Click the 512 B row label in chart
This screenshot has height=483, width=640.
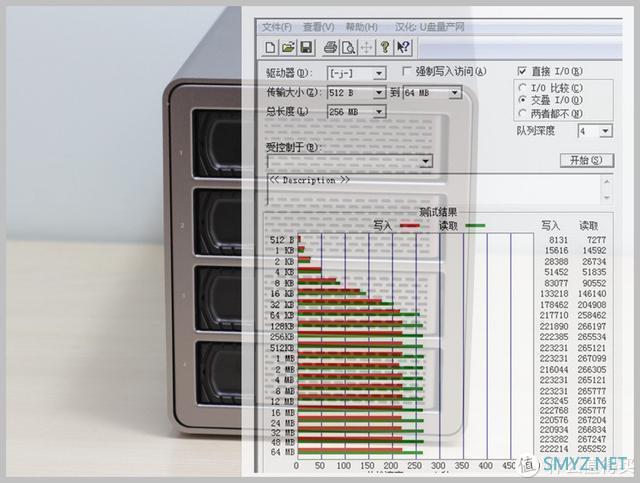(282, 240)
